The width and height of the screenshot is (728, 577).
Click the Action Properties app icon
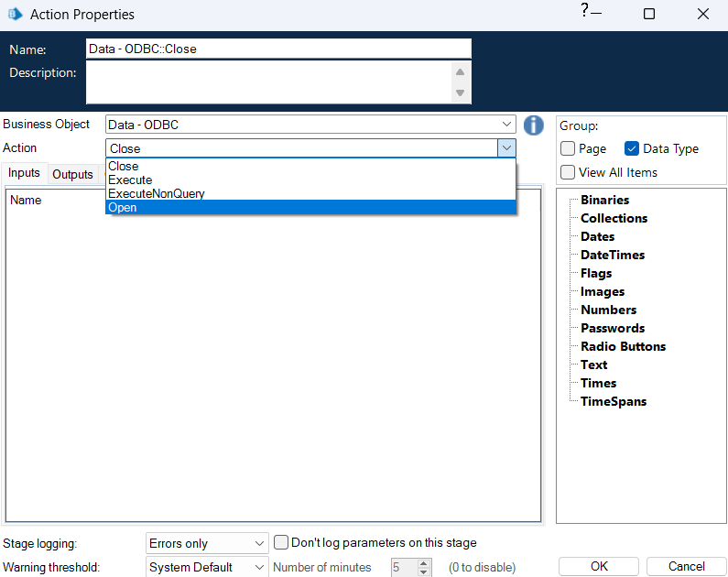click(x=15, y=15)
